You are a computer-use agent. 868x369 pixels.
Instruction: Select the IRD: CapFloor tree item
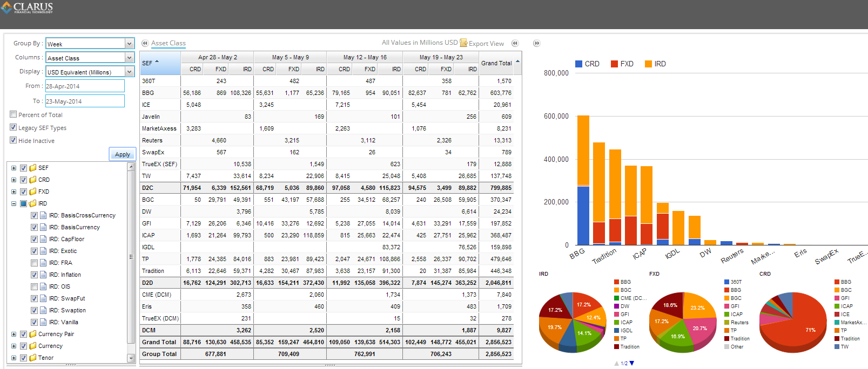point(66,239)
